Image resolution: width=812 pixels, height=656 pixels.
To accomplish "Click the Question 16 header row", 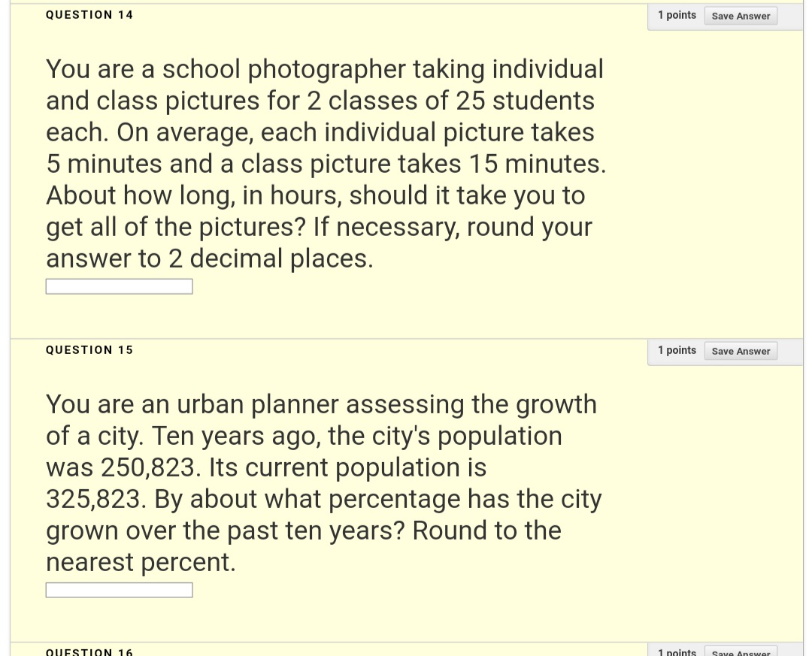I will point(406,649).
